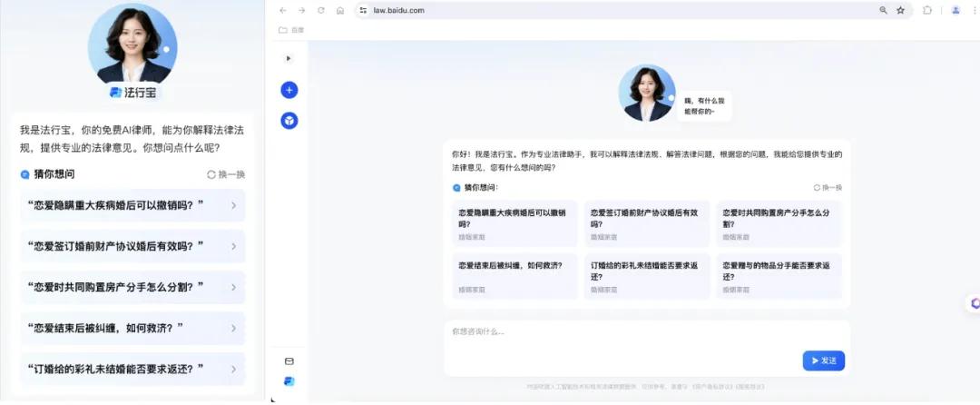Open the 百度 bookmark folder
The image size is (980, 405).
pyautogui.click(x=291, y=30)
